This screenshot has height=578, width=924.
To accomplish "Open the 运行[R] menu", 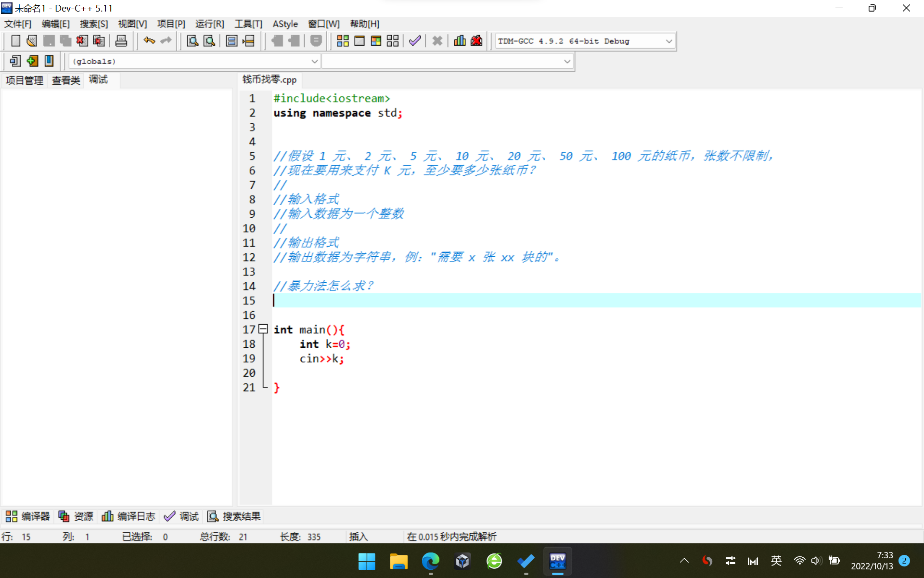I will 209,24.
